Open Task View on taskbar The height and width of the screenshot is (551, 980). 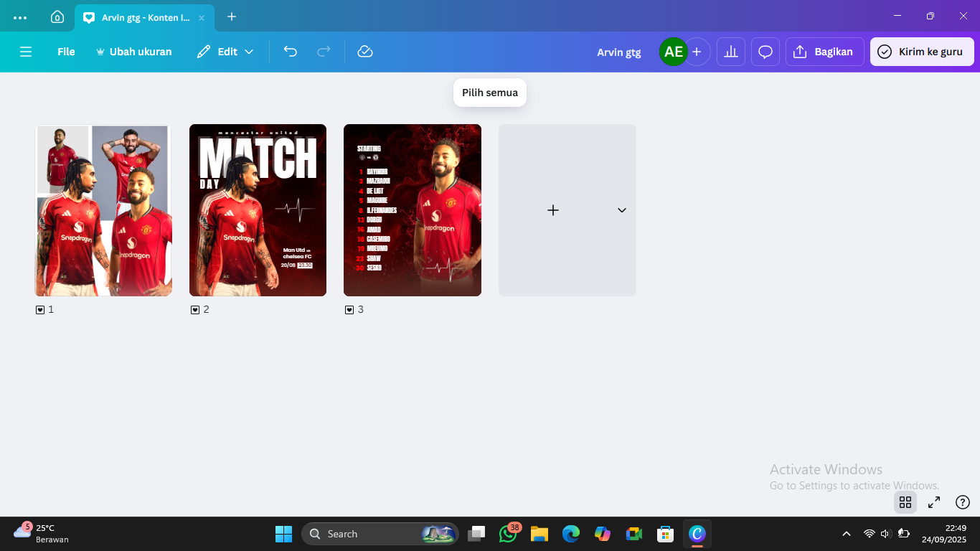click(x=476, y=534)
